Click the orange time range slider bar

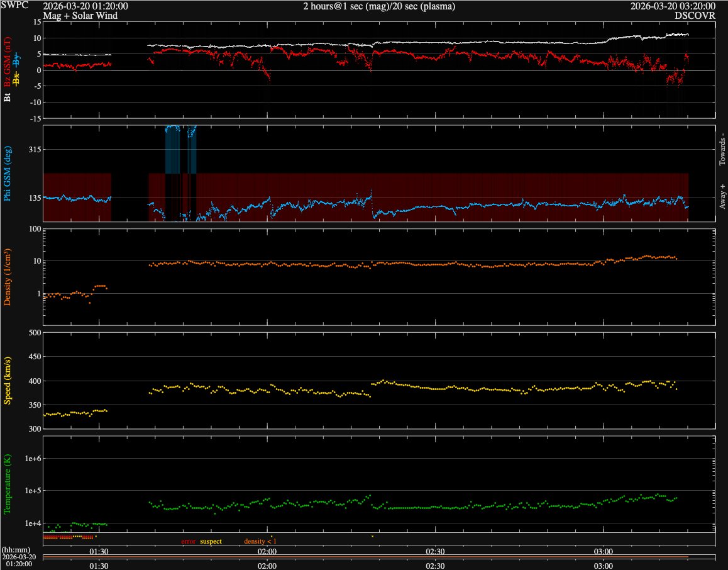coord(365,557)
